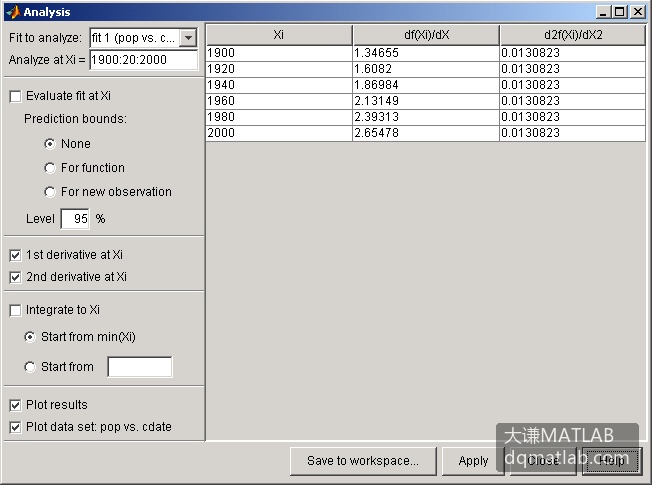Select None prediction bounds option
Image resolution: width=652 pixels, height=485 pixels.
click(49, 144)
